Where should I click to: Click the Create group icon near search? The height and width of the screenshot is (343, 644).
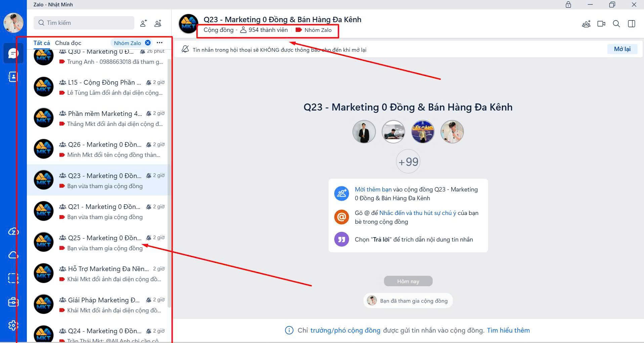[x=158, y=23]
